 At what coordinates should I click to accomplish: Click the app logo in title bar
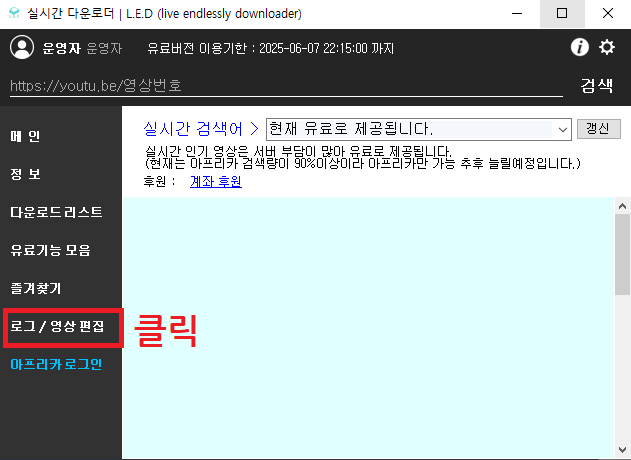pyautogui.click(x=14, y=13)
